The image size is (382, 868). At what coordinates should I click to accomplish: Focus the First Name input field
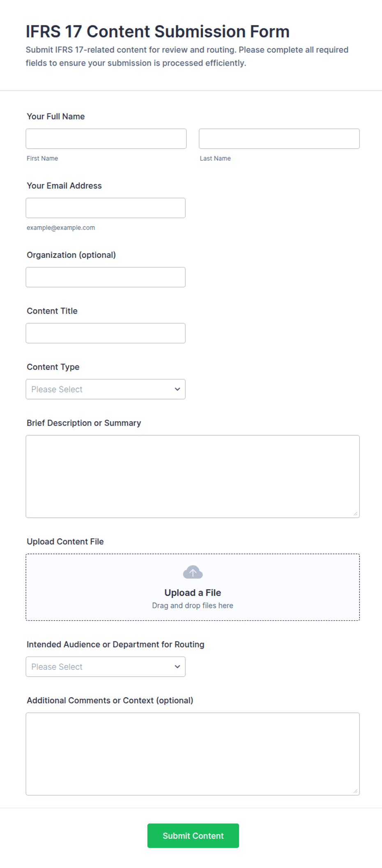(x=106, y=139)
